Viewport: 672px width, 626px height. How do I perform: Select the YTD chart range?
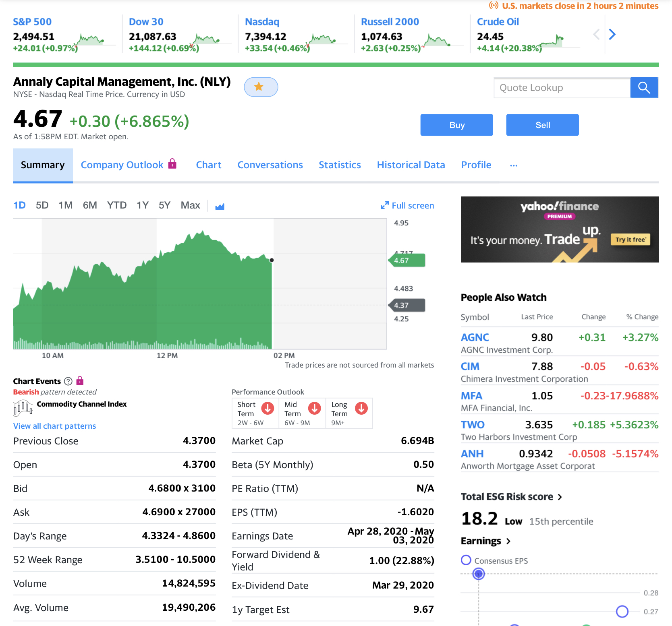point(117,206)
